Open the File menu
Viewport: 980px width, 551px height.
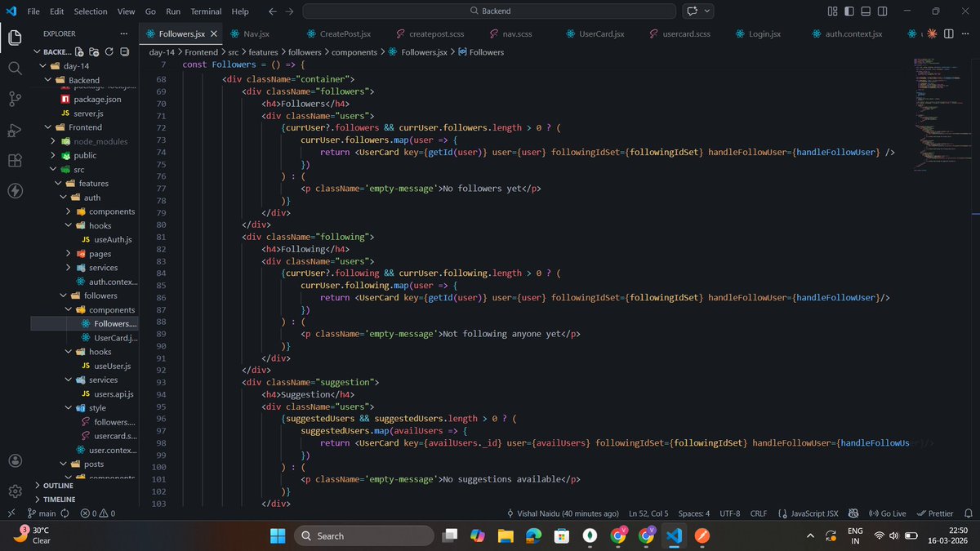click(x=33, y=11)
